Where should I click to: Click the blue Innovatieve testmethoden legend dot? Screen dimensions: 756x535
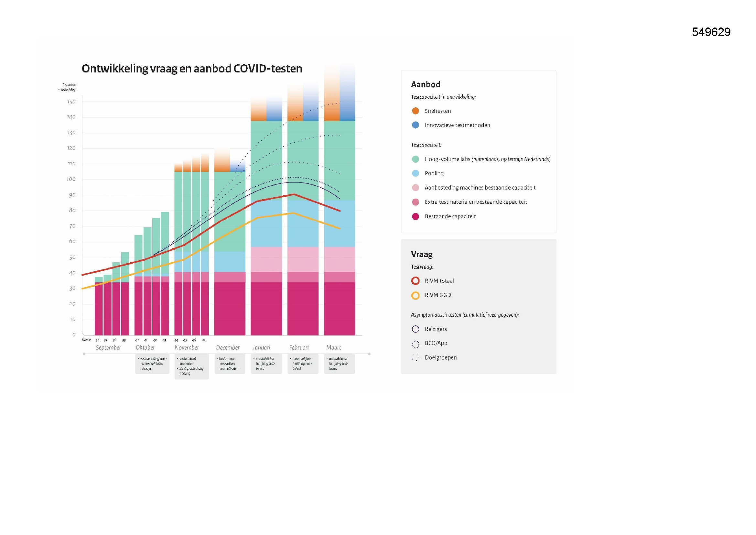coord(416,125)
